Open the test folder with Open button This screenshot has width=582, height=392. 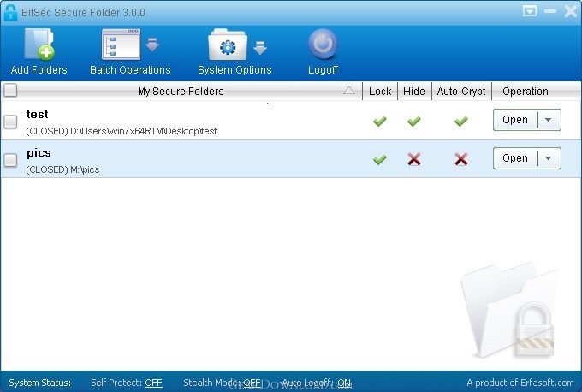click(x=515, y=120)
